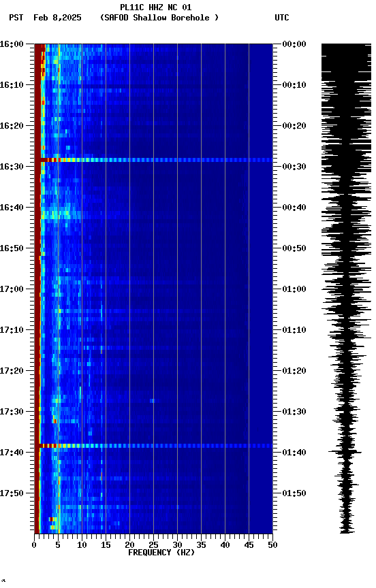Image resolution: width=376 pixels, height=588 pixels.
Task: Click the 01:40 UTC time label
Action: [294, 453]
